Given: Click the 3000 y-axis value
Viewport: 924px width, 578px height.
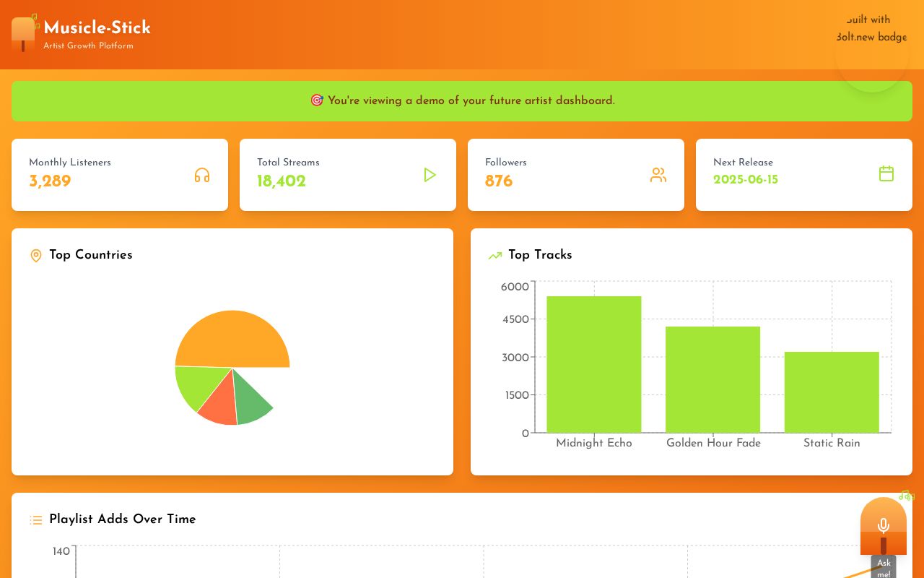Looking at the screenshot, I should tap(515, 358).
